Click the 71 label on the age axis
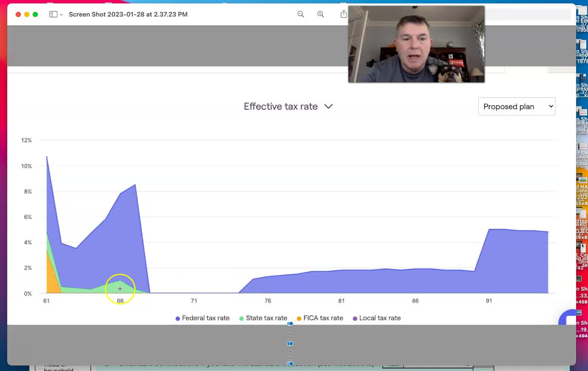The image size is (588, 371). [194, 301]
